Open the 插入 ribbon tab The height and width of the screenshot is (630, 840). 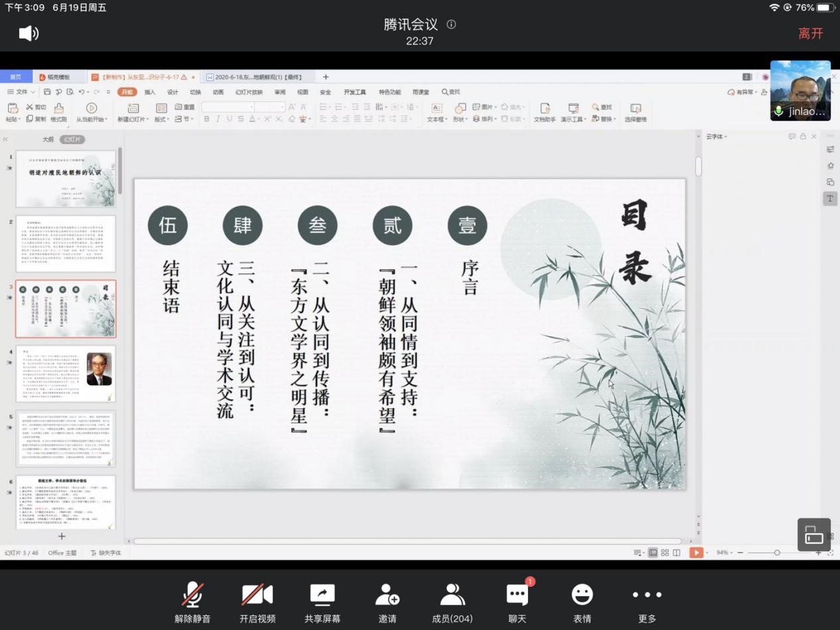pos(150,92)
